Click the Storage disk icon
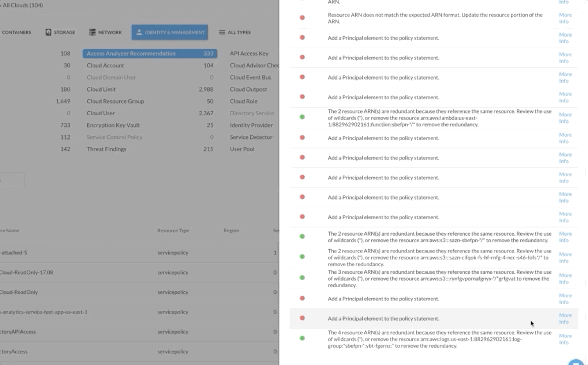The width and height of the screenshot is (588, 365). pyautogui.click(x=48, y=32)
